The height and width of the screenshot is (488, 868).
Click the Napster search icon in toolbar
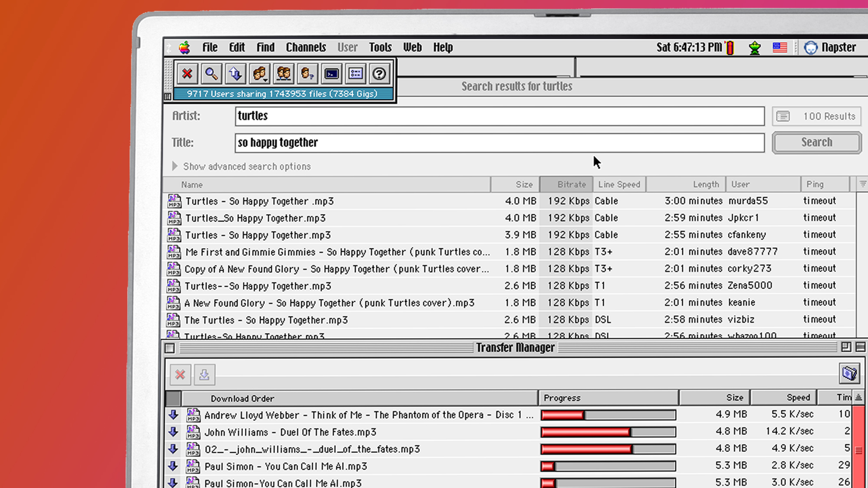tap(211, 73)
